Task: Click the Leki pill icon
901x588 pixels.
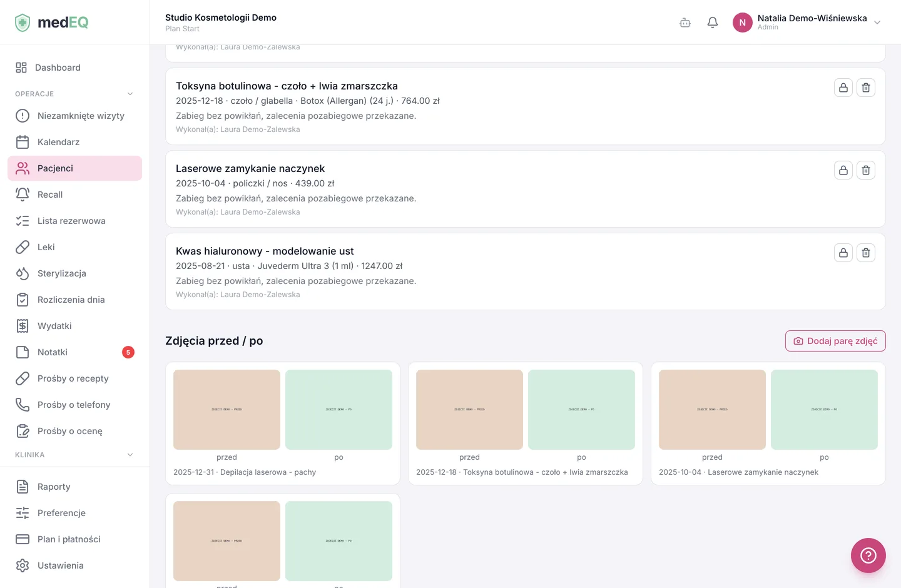Action: coord(23,247)
